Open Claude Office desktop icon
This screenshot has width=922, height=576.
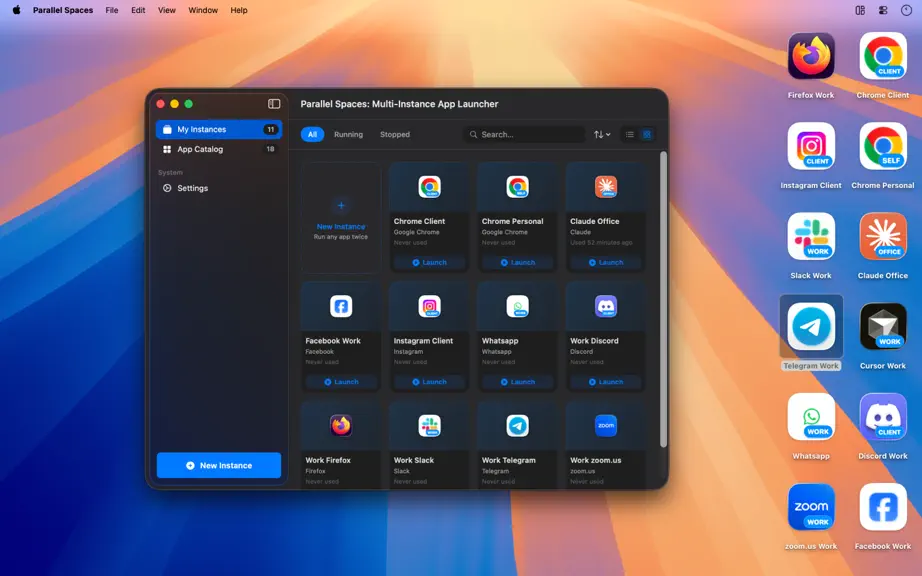coord(883,236)
